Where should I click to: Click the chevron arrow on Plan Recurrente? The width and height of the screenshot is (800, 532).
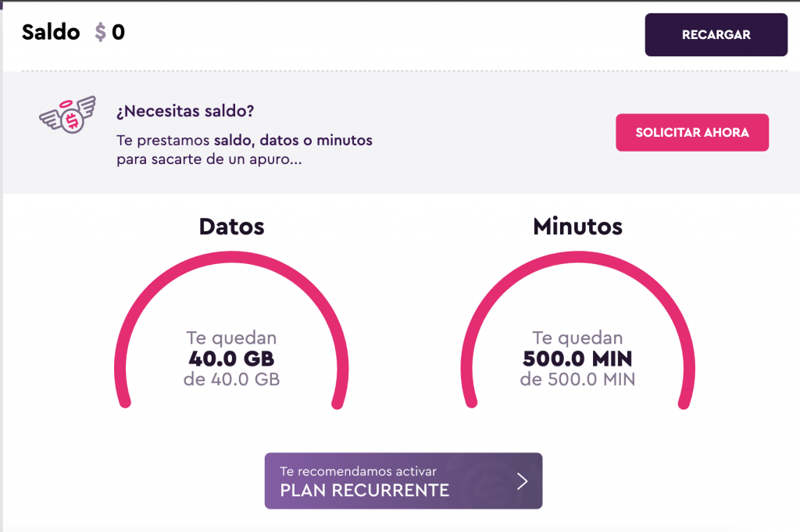(x=522, y=481)
